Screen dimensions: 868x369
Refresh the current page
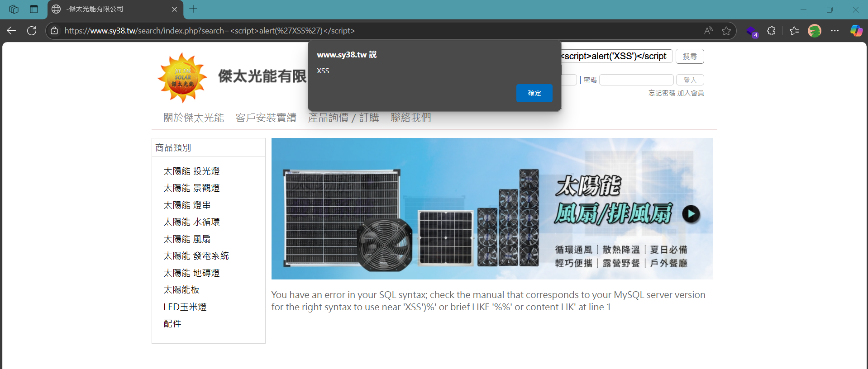click(32, 31)
